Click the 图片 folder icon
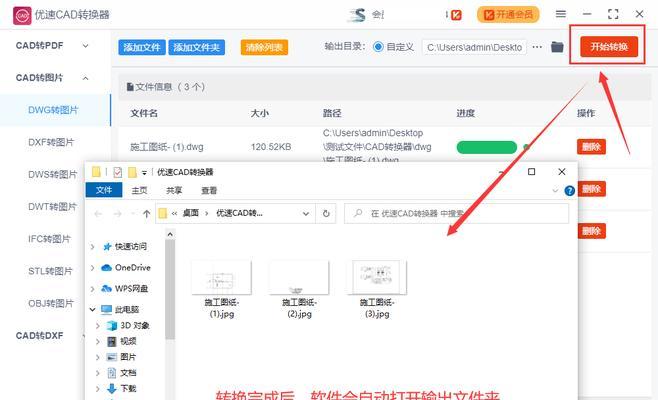This screenshot has height=400, width=658. point(112,357)
